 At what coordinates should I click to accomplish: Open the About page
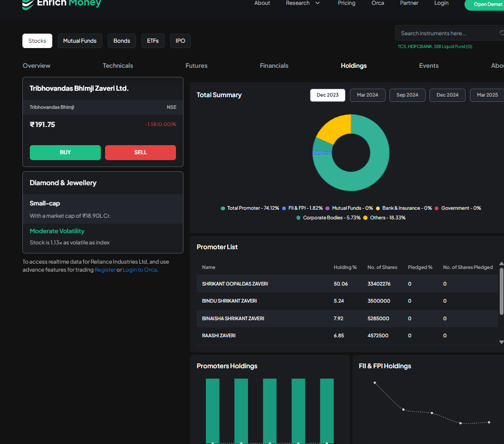[x=262, y=3]
